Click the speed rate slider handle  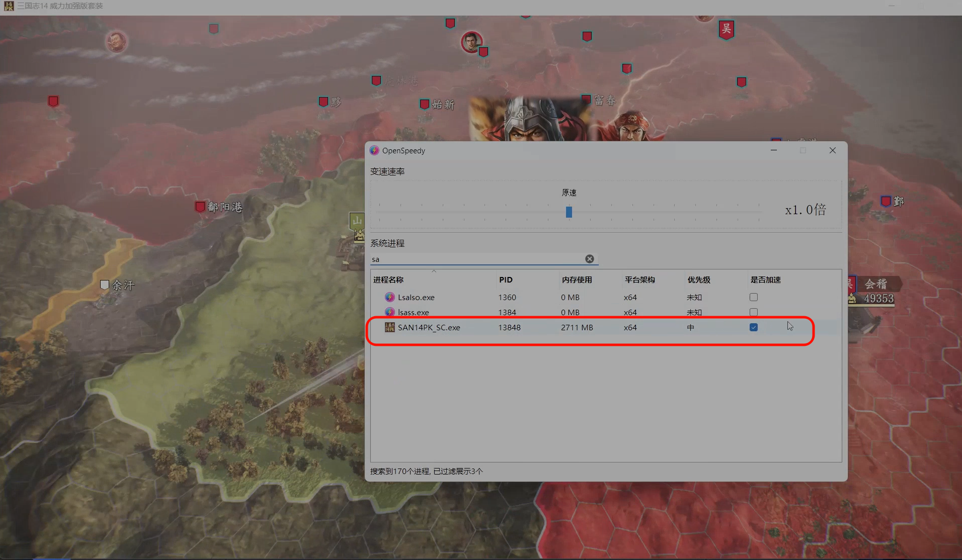(569, 212)
